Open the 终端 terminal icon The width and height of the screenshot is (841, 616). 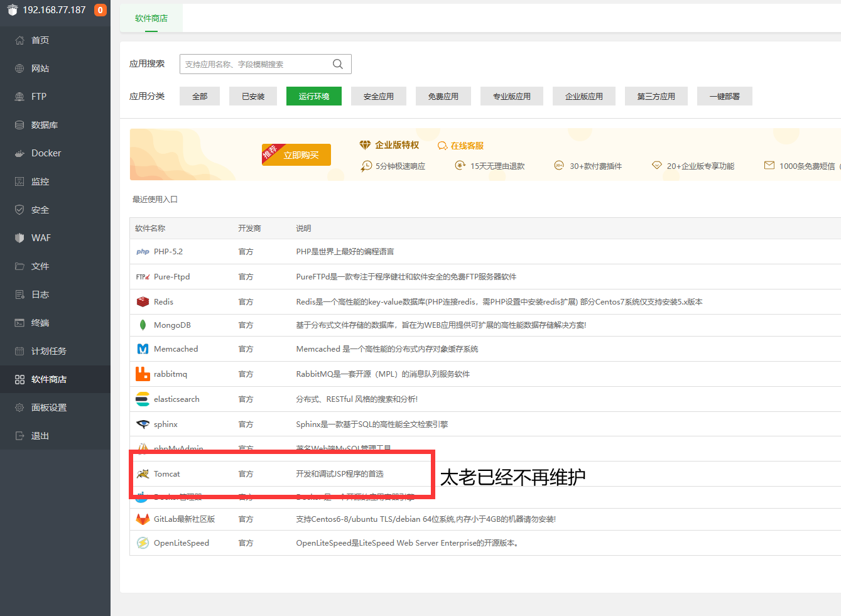19,323
